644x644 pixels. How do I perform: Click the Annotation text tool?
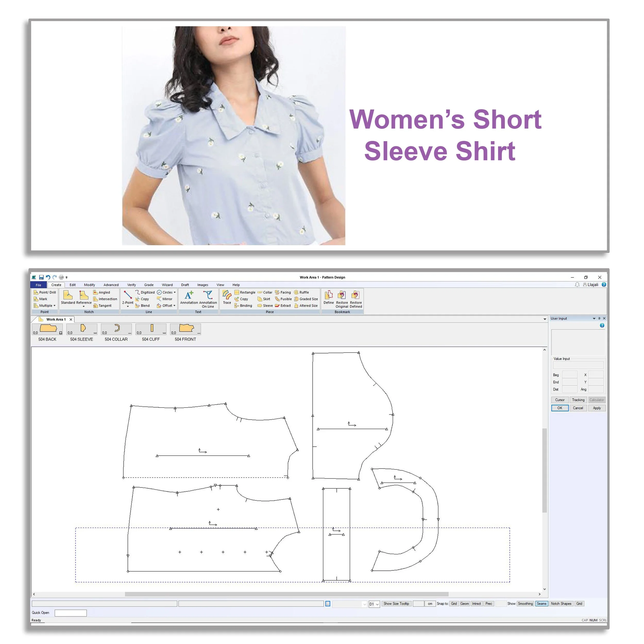click(x=189, y=297)
